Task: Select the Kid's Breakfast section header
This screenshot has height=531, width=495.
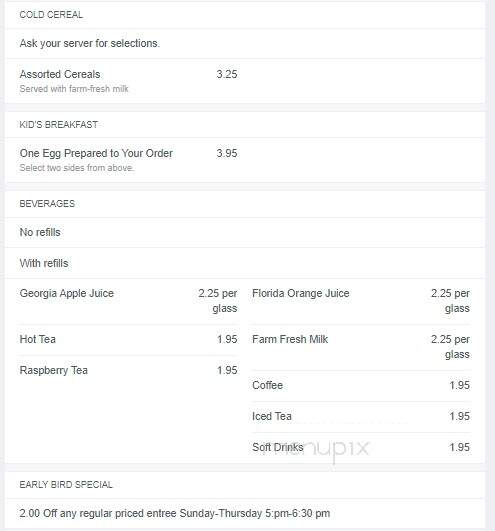Action: tap(59, 125)
